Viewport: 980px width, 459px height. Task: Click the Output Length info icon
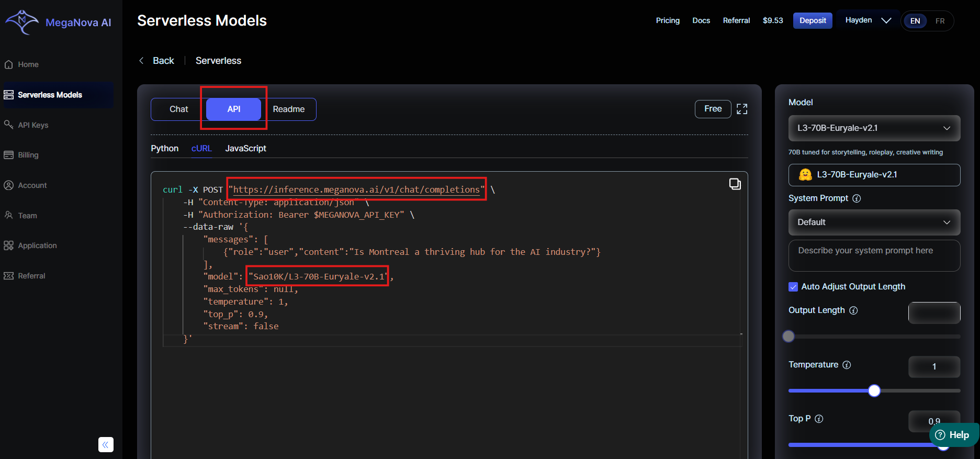point(853,310)
